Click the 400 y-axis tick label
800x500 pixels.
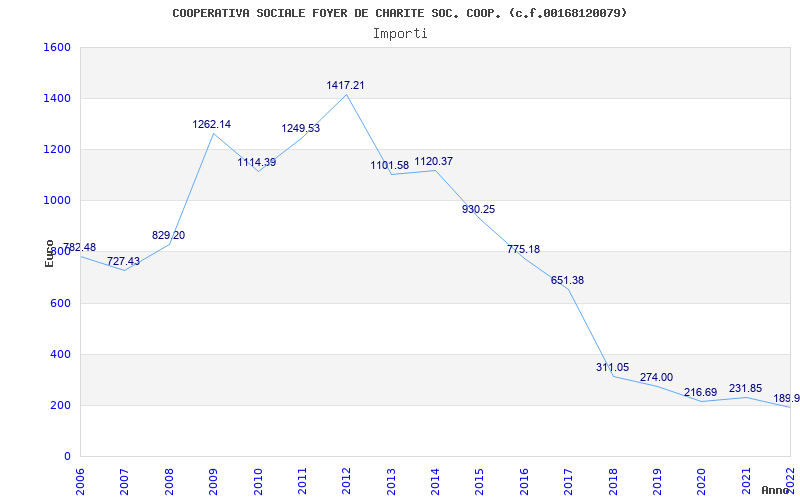pos(60,354)
